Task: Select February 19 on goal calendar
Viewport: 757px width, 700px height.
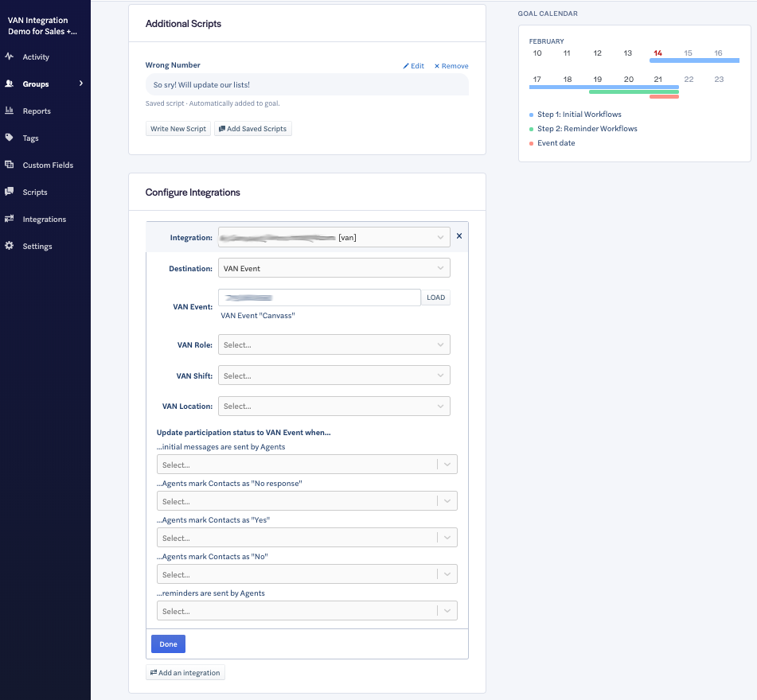Action: click(x=597, y=79)
